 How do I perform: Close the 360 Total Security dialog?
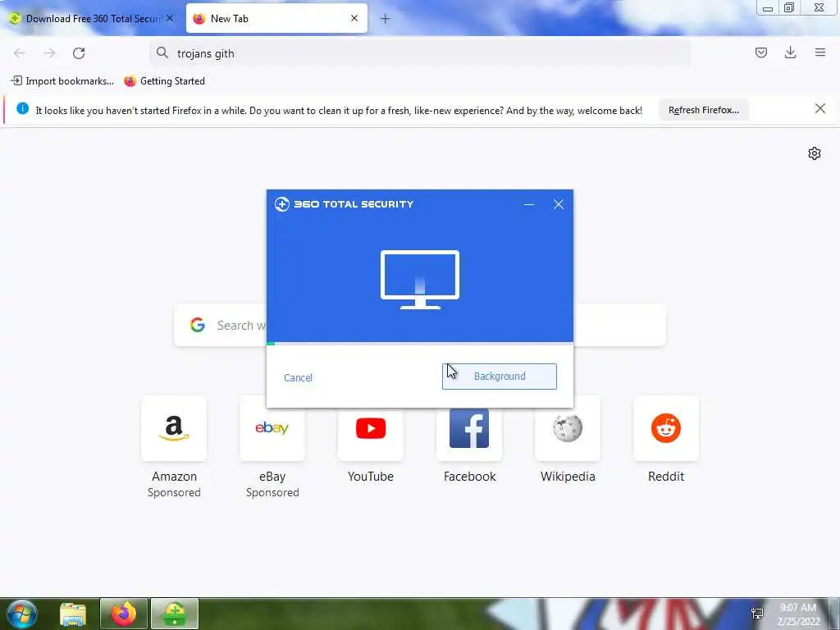[x=558, y=204]
